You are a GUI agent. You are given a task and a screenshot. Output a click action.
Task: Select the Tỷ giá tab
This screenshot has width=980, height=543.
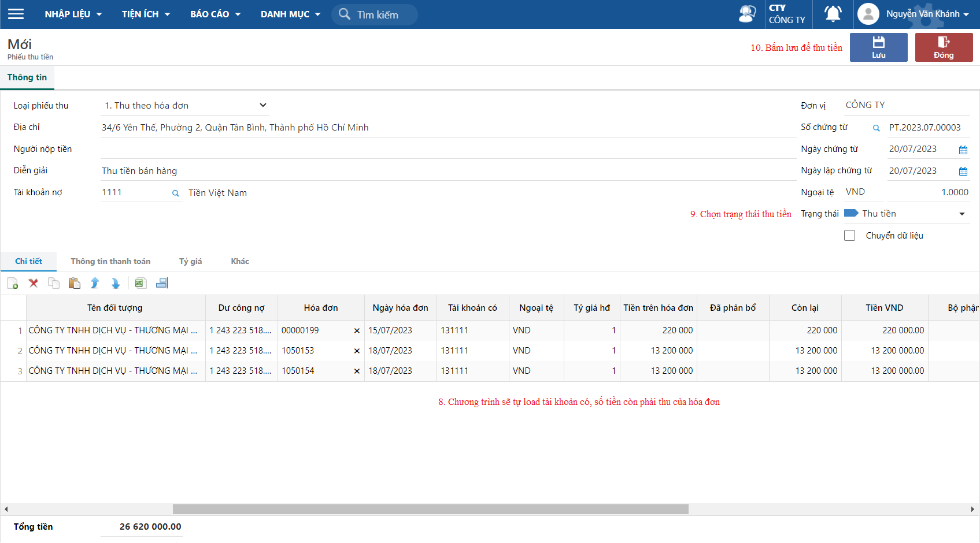190,262
